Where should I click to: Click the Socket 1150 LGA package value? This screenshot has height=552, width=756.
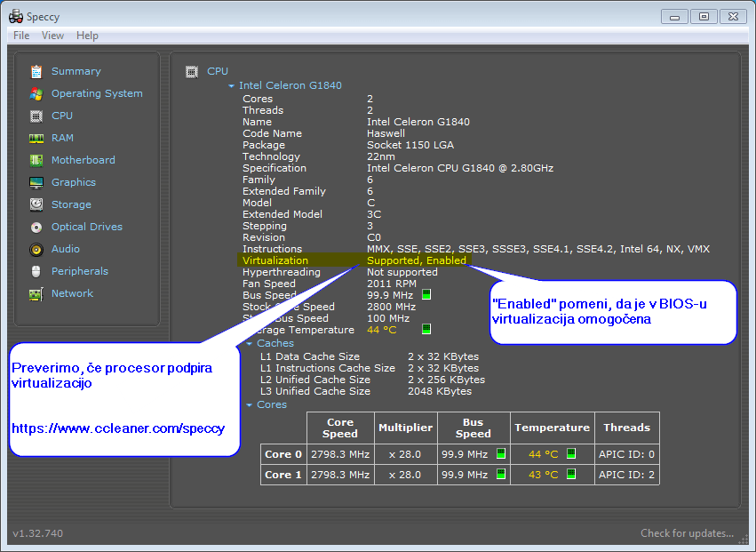[x=410, y=145]
